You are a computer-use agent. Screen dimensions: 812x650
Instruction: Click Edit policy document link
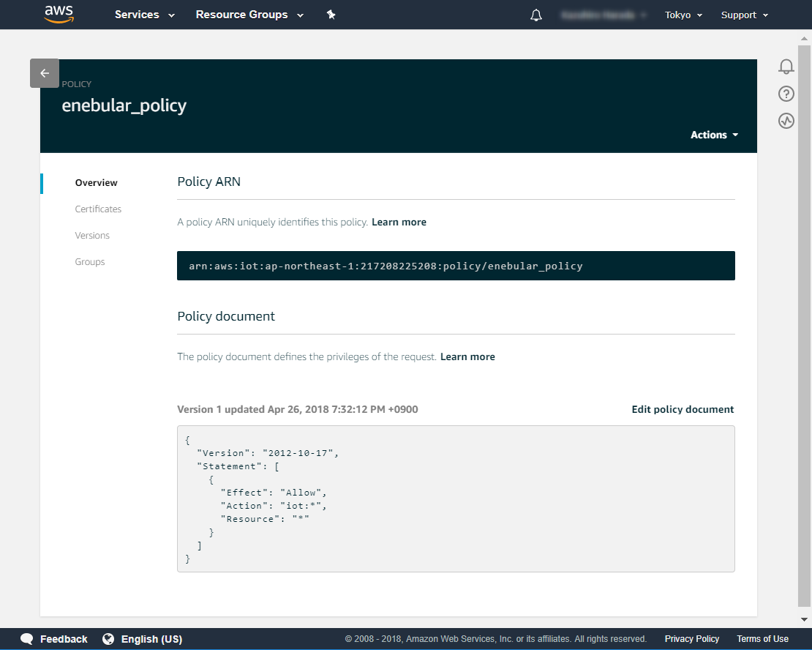coord(683,409)
